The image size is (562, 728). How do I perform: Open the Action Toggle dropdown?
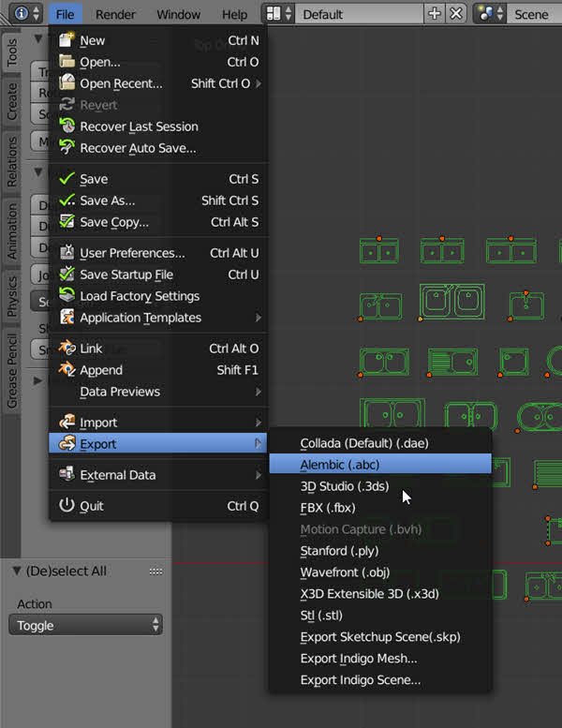pyautogui.click(x=86, y=625)
